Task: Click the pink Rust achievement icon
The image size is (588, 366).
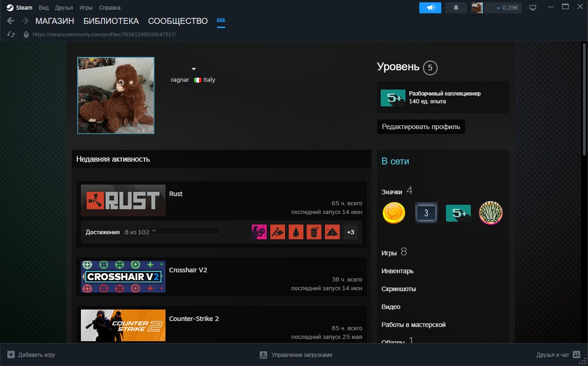Action: [259, 232]
